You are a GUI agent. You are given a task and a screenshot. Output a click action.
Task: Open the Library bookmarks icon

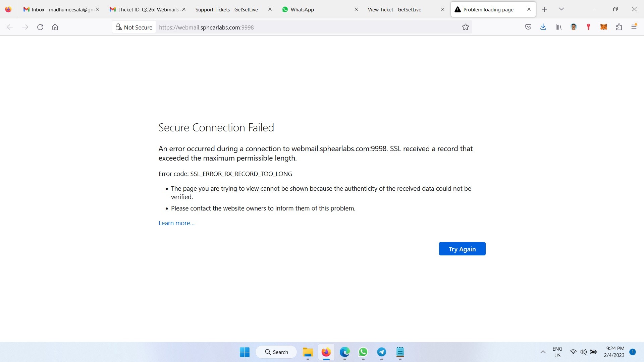point(558,27)
